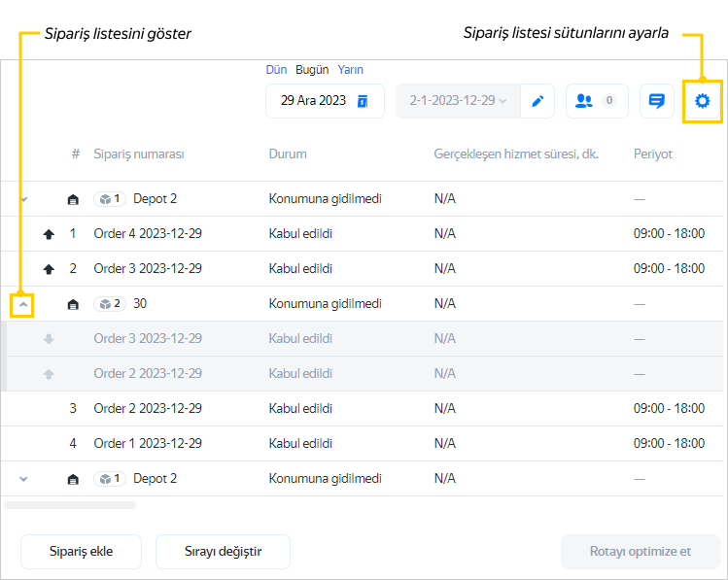The image size is (728, 580).
Task: Click the package badge next to 30
Action: pyautogui.click(x=110, y=304)
